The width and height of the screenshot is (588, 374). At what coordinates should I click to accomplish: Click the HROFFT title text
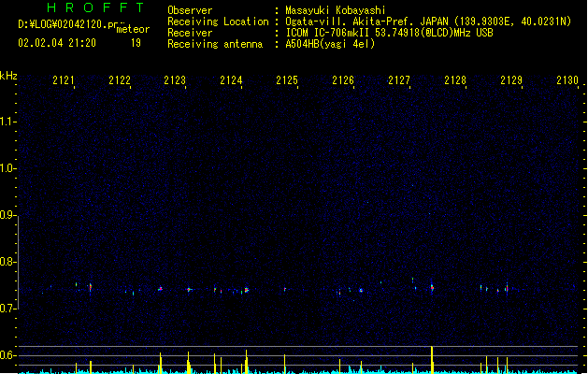[x=96, y=7]
